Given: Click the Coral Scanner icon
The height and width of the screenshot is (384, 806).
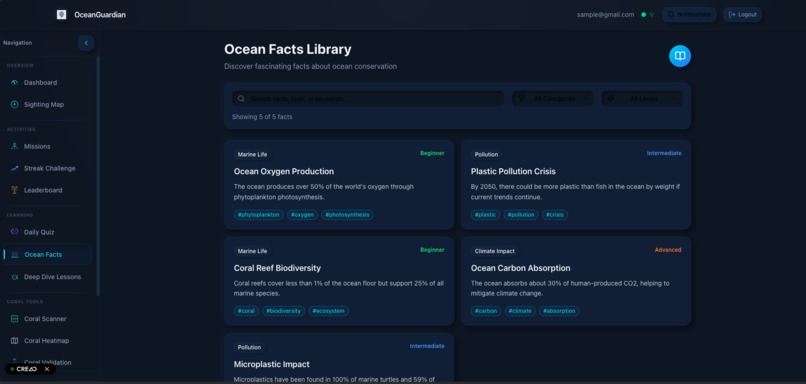Looking at the screenshot, I should (x=14, y=319).
